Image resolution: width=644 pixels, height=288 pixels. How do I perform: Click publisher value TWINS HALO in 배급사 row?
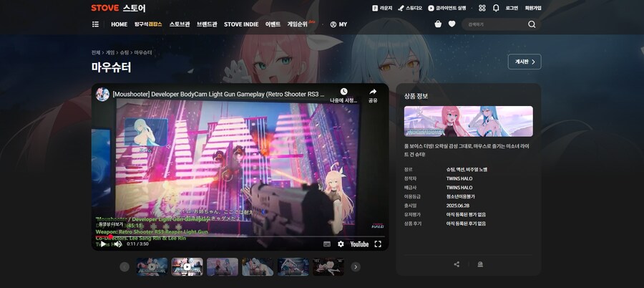point(459,188)
